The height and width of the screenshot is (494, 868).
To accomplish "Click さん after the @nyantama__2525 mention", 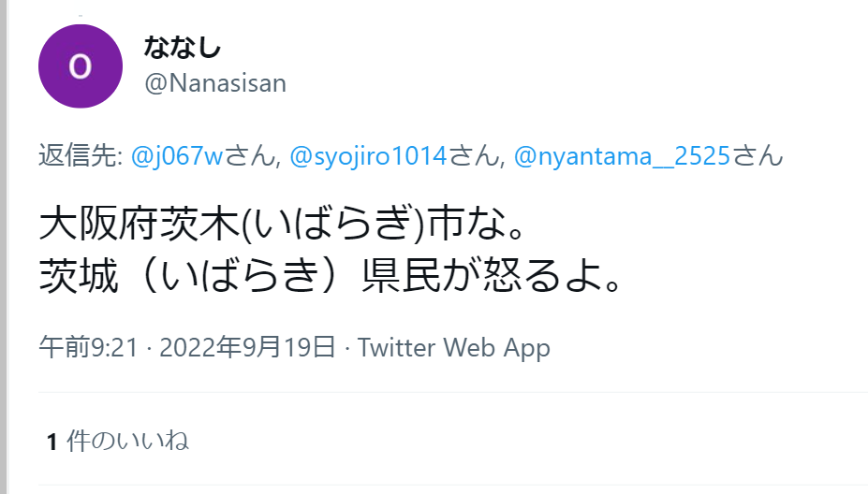I will [x=758, y=156].
